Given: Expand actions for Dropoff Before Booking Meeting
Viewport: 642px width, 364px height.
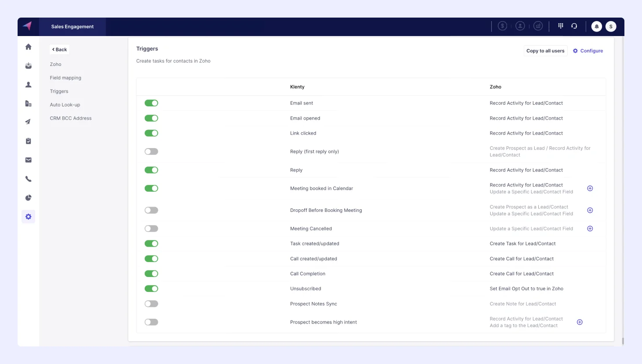Looking at the screenshot, I should pyautogui.click(x=590, y=210).
